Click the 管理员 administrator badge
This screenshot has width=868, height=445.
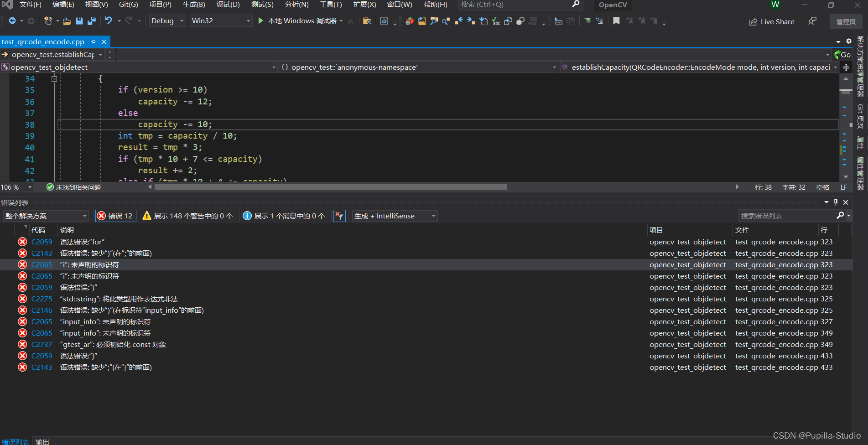pyautogui.click(x=846, y=21)
